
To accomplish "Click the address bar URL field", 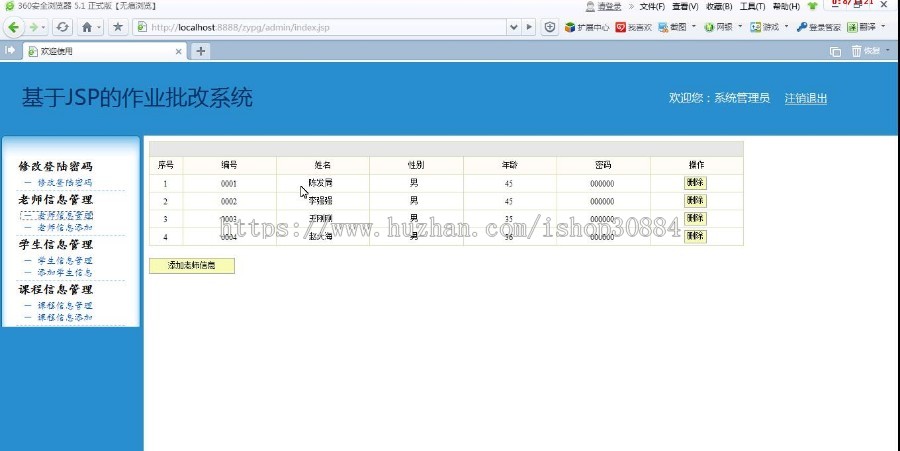I will pos(321,27).
